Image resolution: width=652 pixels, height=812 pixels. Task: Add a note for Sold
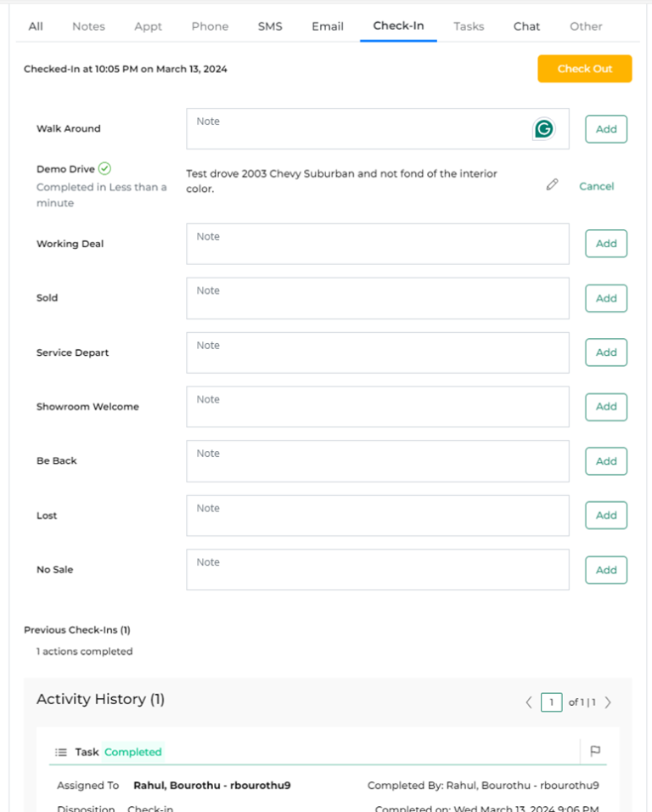(x=605, y=298)
